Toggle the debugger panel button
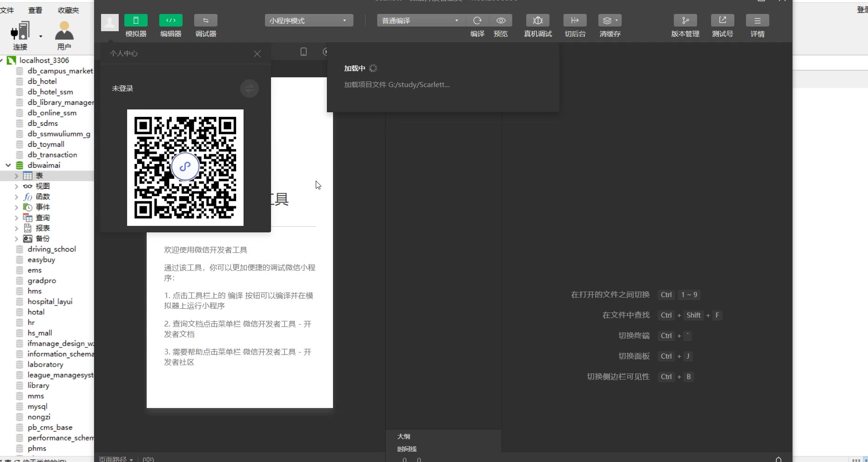868x462 pixels. pos(205,20)
